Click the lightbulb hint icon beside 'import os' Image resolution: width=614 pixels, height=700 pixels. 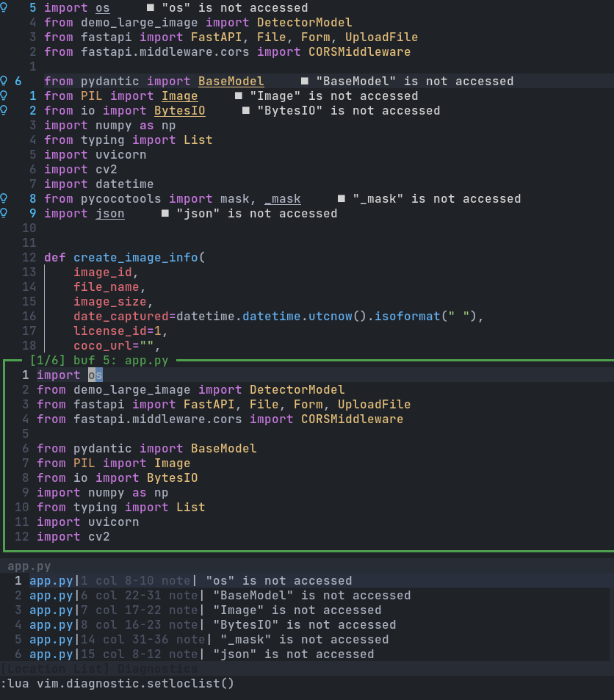click(x=4, y=7)
